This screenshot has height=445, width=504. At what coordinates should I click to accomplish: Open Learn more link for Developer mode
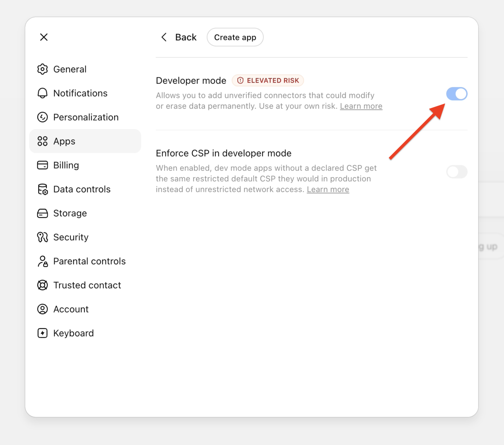click(x=361, y=106)
